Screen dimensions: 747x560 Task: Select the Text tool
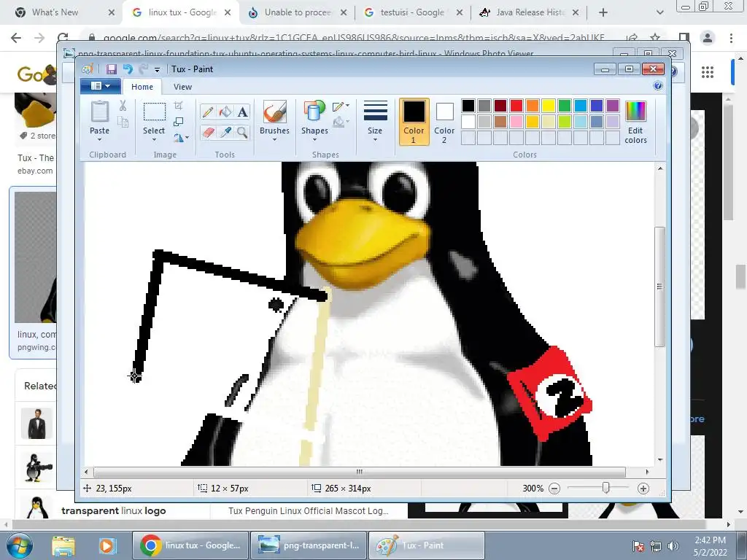(x=243, y=112)
